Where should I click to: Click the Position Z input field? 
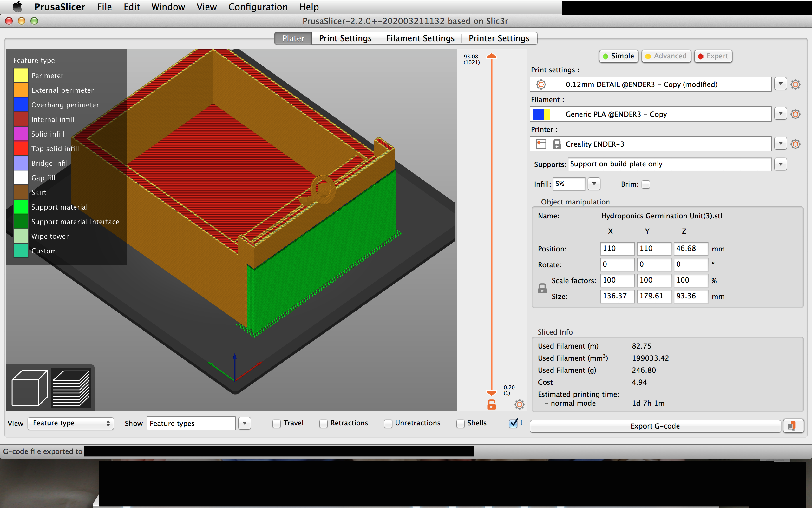(x=691, y=249)
